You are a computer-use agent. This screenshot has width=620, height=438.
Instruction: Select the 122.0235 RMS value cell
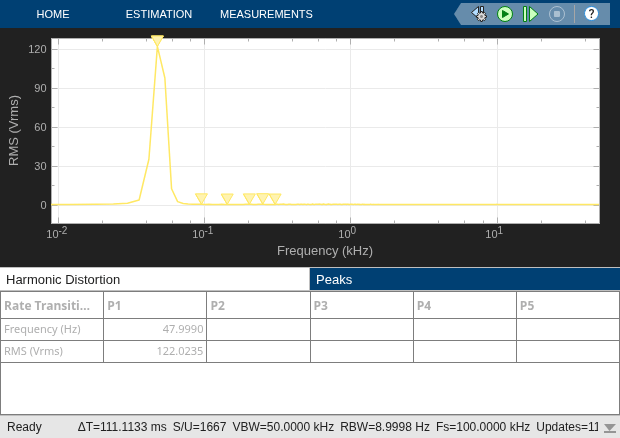tap(155, 351)
